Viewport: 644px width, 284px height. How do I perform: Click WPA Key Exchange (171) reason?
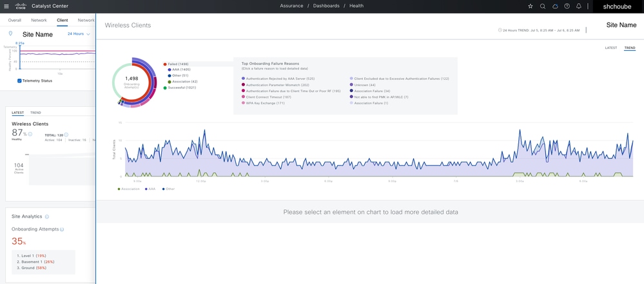(x=263, y=103)
